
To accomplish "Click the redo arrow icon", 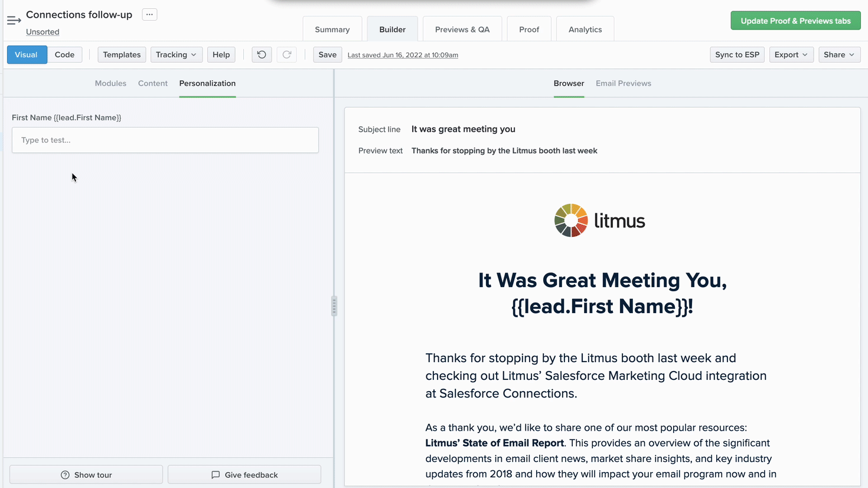I will pos(286,54).
